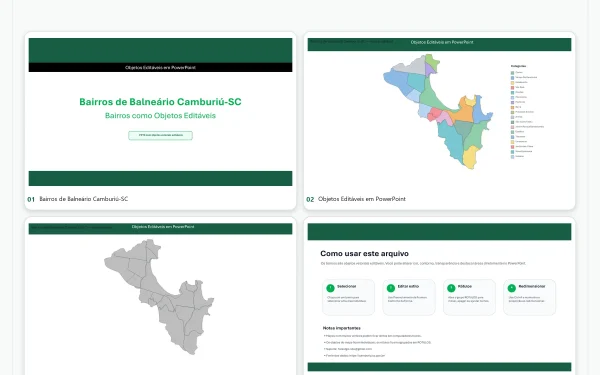Click the pink swatch in the map legend
This screenshot has width=600, height=375.
point(512,127)
